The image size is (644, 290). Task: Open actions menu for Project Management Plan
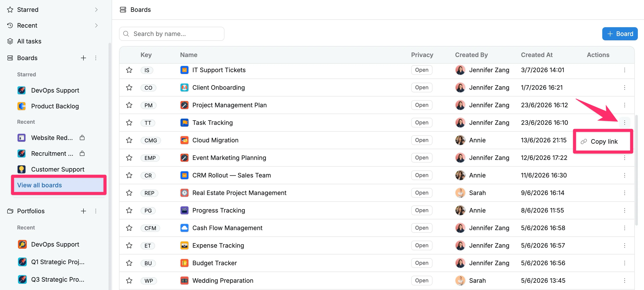click(x=624, y=105)
